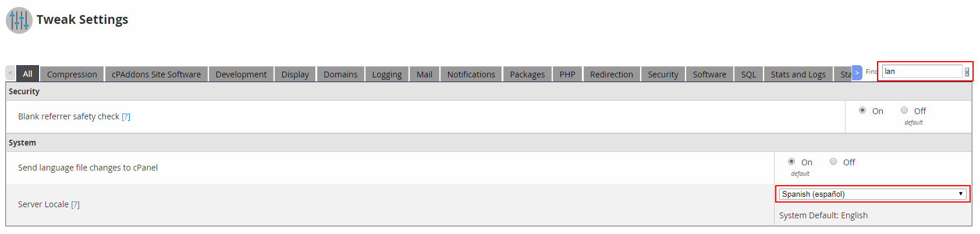
Task: Disable Send language file changes to cPanel
Action: (x=833, y=162)
